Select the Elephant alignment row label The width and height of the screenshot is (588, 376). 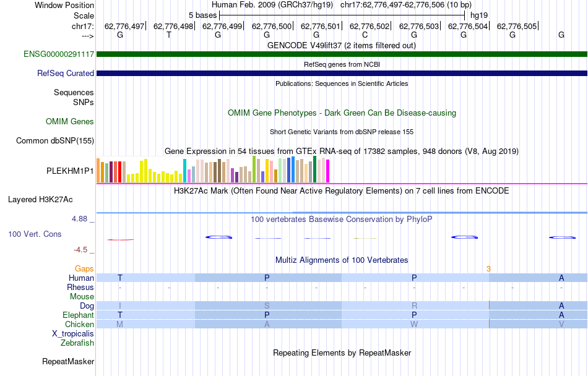click(79, 315)
